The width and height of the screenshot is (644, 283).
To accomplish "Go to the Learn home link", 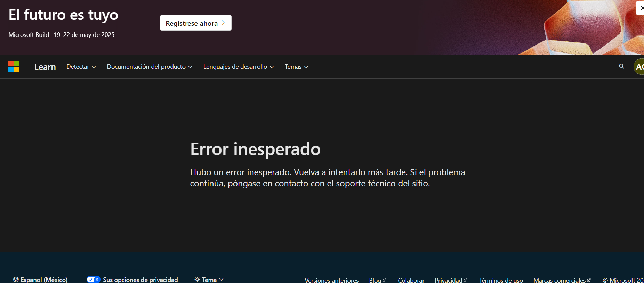I will 45,67.
